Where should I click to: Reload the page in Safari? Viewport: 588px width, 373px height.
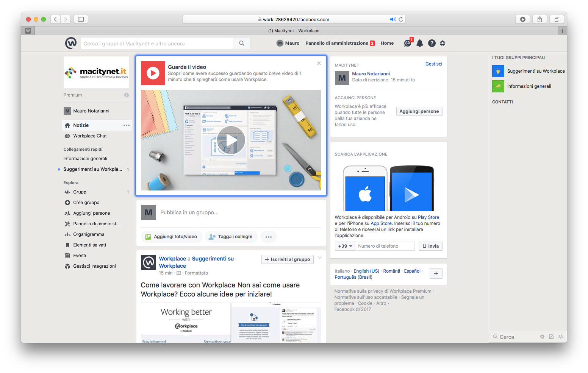pyautogui.click(x=401, y=19)
